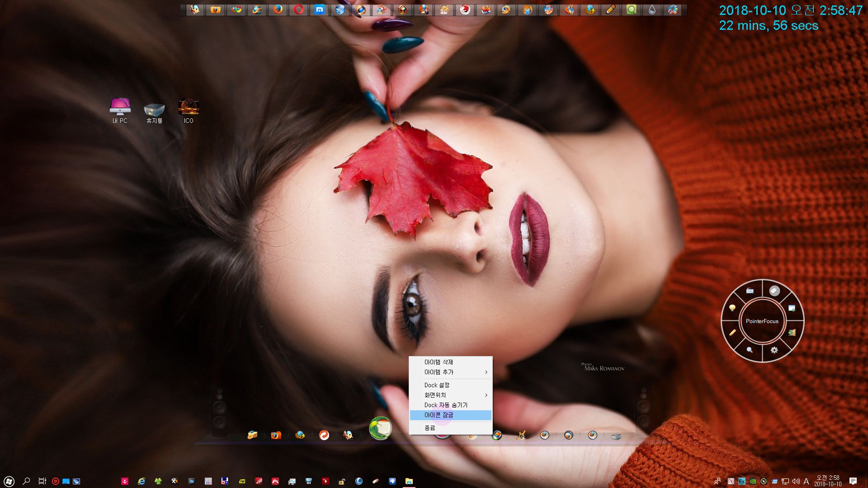
Task: Open NVIDIA icon in system tray
Action: click(753, 481)
